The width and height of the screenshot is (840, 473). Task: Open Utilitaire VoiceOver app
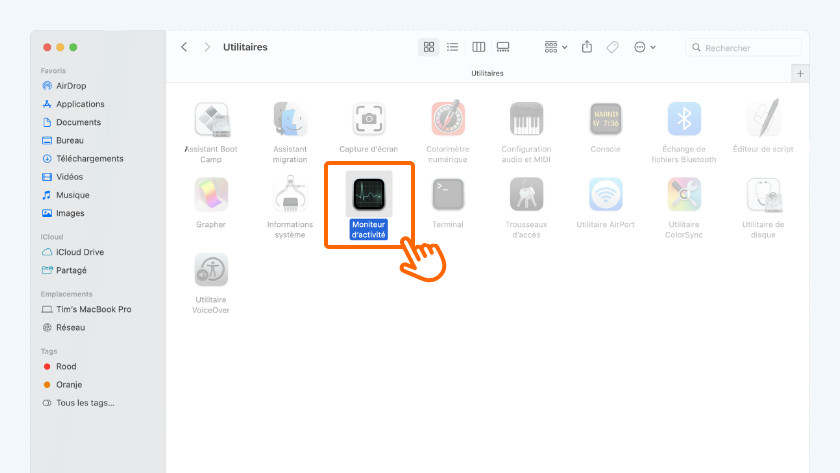tap(211, 269)
